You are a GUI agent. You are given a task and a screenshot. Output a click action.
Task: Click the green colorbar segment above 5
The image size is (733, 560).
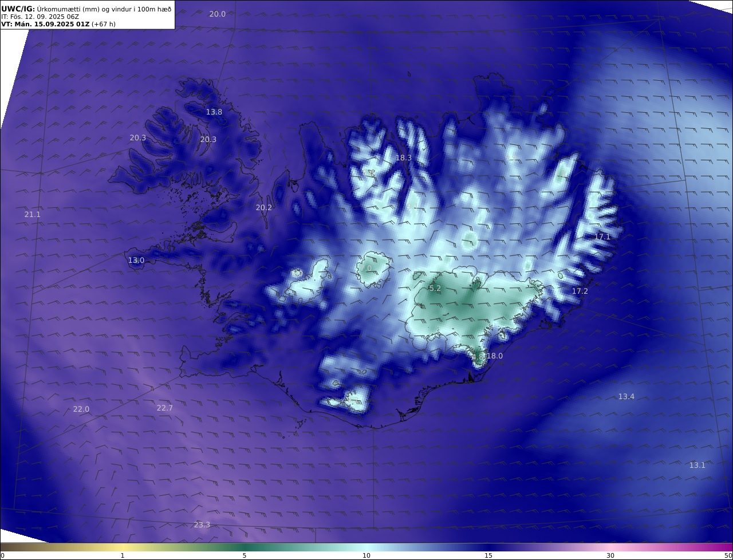click(x=245, y=547)
